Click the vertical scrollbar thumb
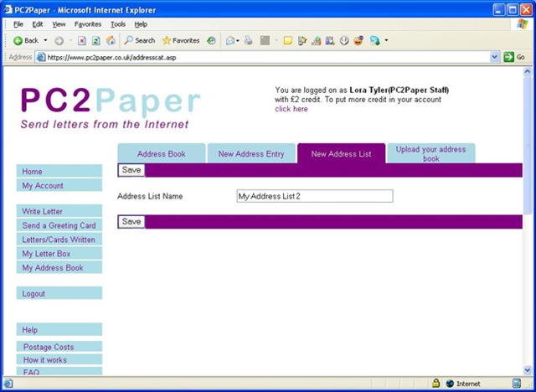 tap(527, 145)
